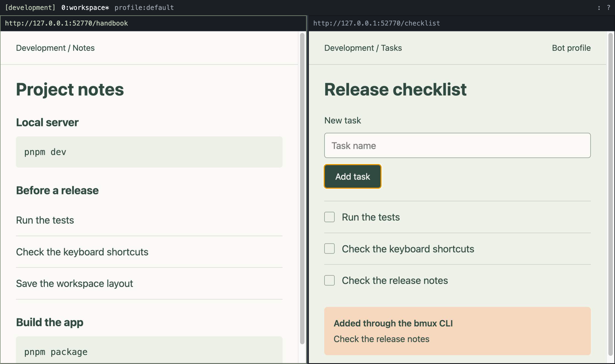Click the pnpm dev code block
This screenshot has width=615, height=364.
(149, 152)
